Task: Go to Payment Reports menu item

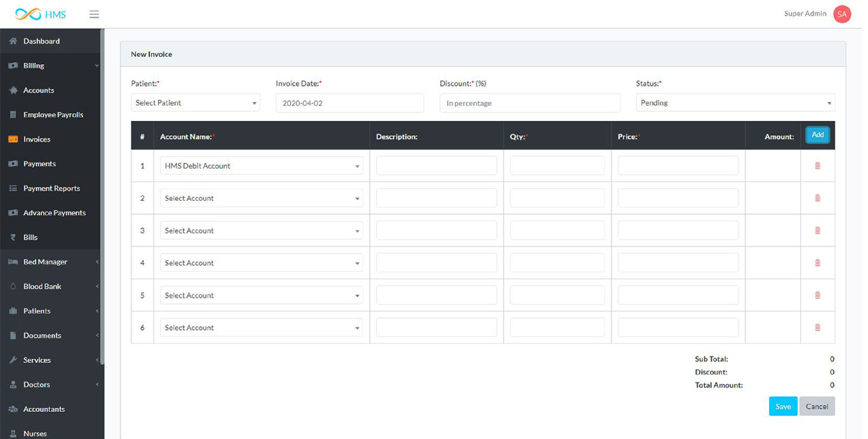Action: (51, 188)
